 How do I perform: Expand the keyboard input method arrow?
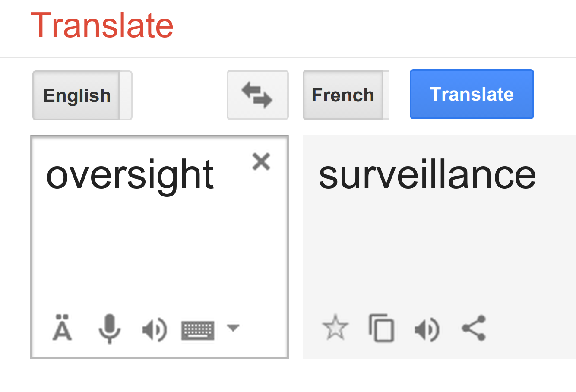tap(233, 328)
